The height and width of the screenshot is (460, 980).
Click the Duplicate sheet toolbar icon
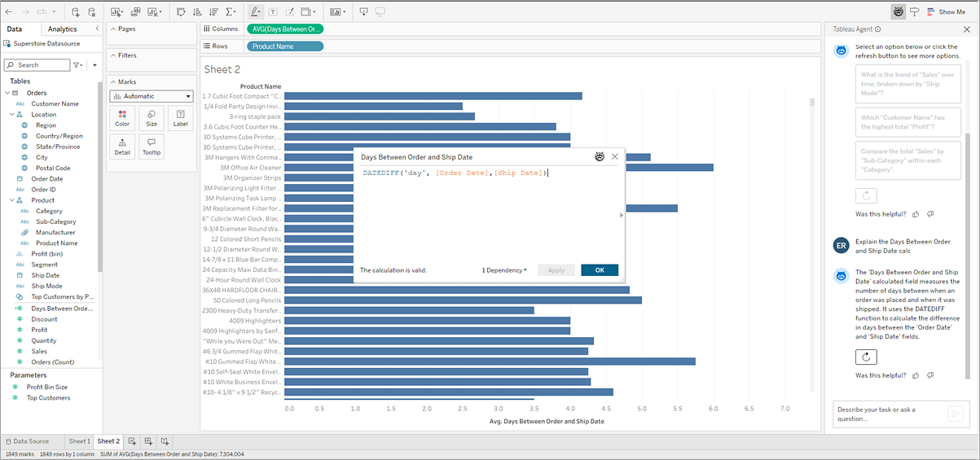pos(135,12)
